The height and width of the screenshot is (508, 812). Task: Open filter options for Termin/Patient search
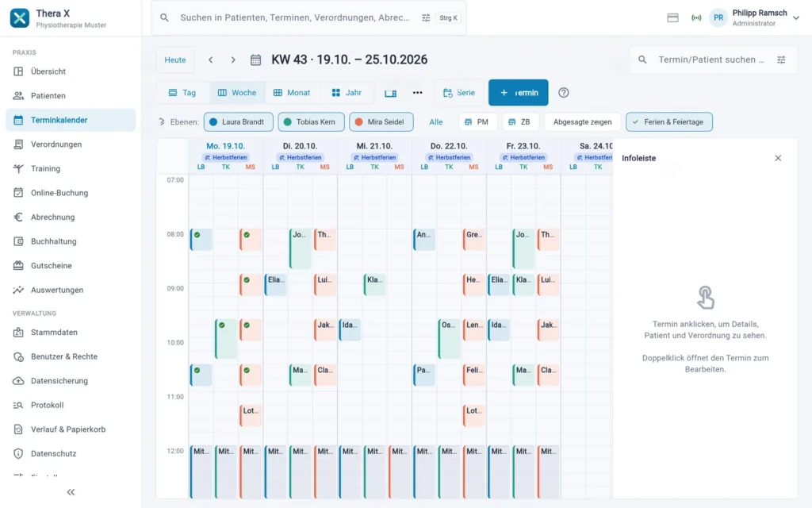[x=781, y=60]
